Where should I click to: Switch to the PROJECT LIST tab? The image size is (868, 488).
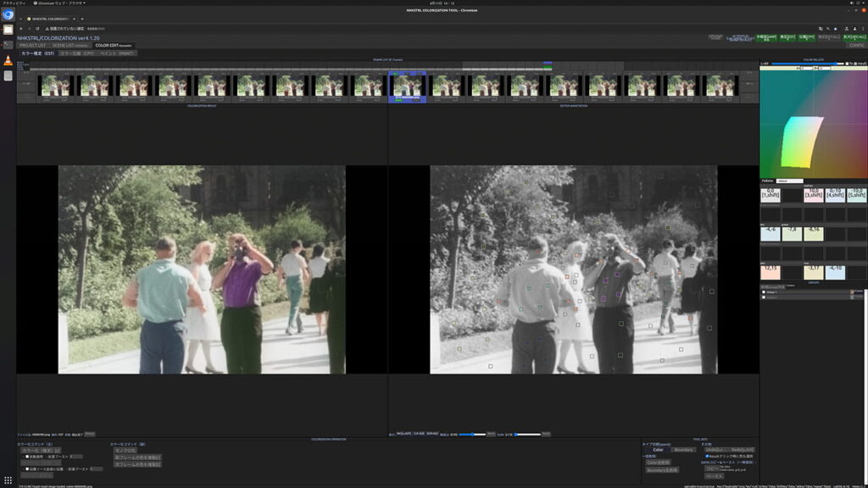coord(33,45)
